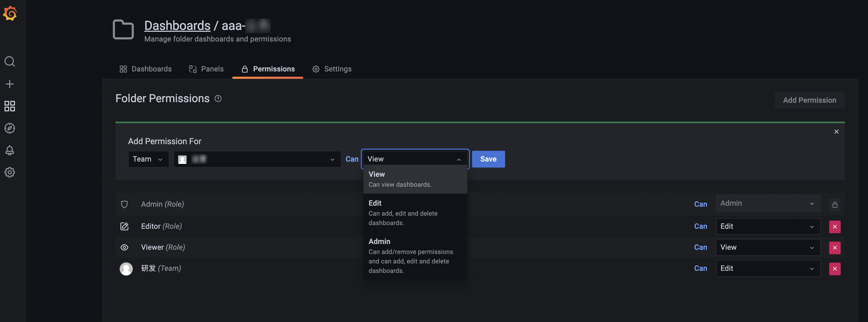Expand the team selection dropdown
Screen dimensions: 868x322
coord(257,159)
